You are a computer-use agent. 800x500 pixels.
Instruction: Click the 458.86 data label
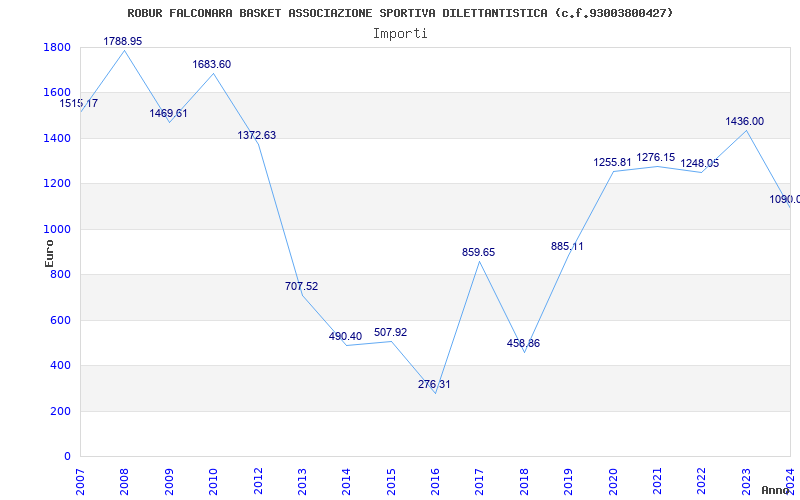coord(523,343)
